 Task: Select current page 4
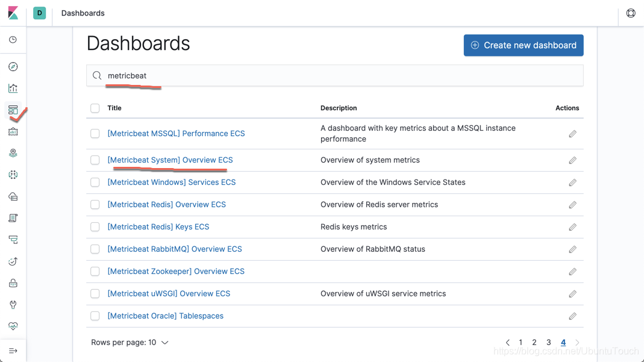(x=563, y=342)
